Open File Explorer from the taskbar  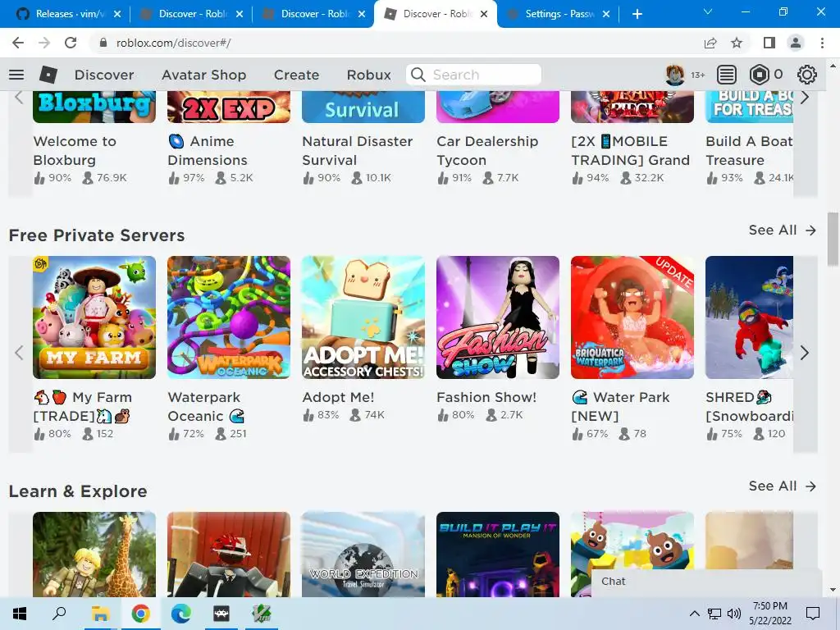(x=100, y=614)
